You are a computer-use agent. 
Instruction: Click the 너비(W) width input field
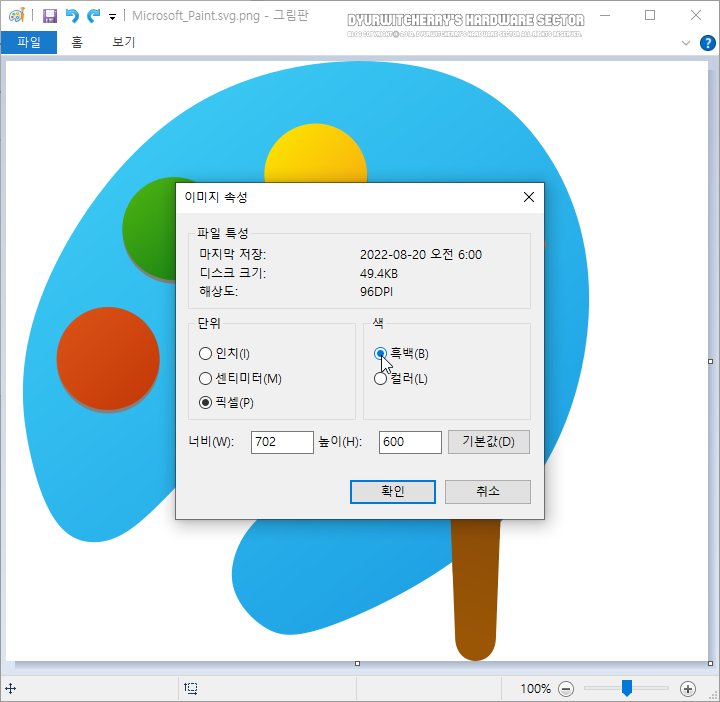pos(282,442)
